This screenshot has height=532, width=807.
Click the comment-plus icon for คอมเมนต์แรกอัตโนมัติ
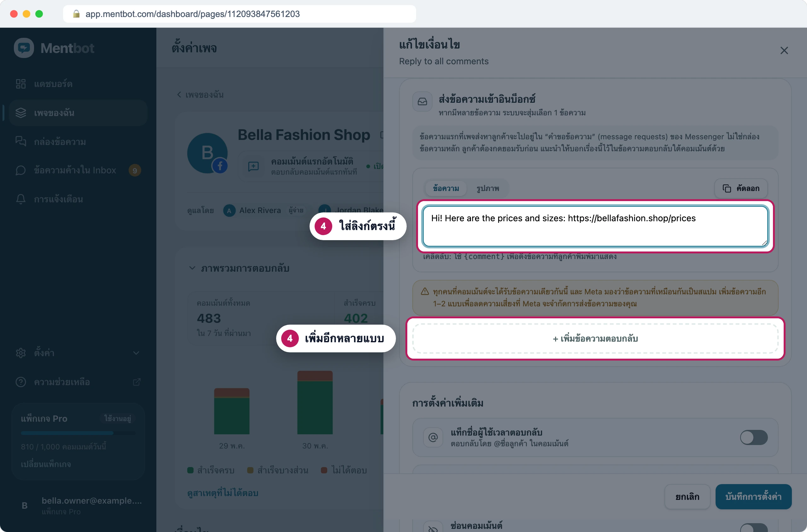pos(253,166)
